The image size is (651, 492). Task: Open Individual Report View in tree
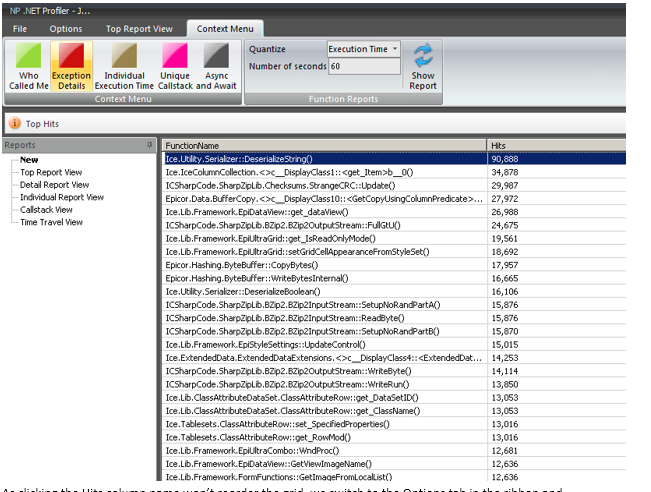point(62,197)
